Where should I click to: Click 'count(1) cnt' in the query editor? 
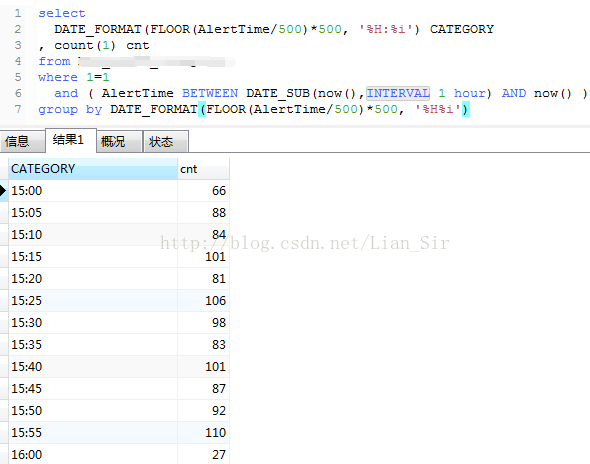[x=102, y=45]
